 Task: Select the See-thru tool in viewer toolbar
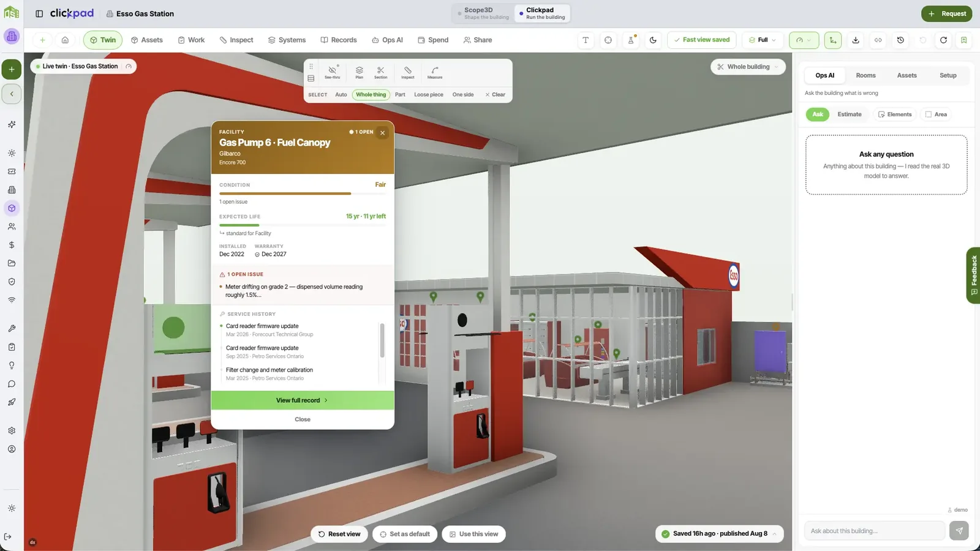pos(333,72)
